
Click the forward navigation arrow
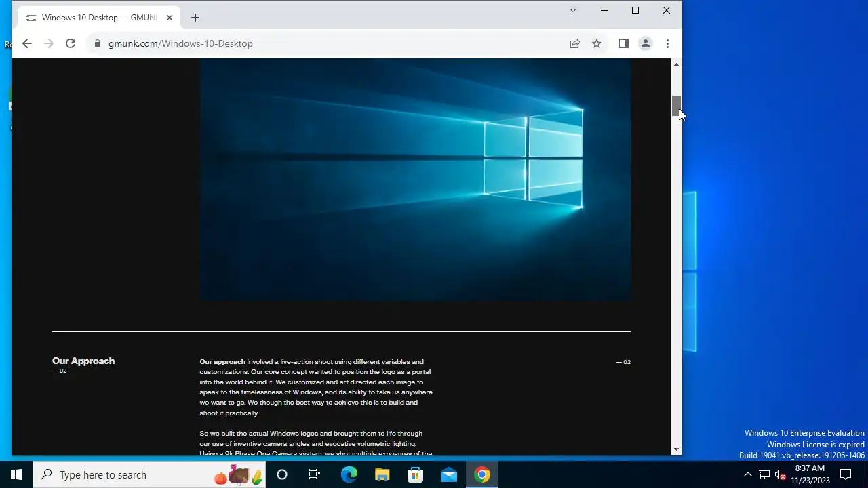[48, 43]
